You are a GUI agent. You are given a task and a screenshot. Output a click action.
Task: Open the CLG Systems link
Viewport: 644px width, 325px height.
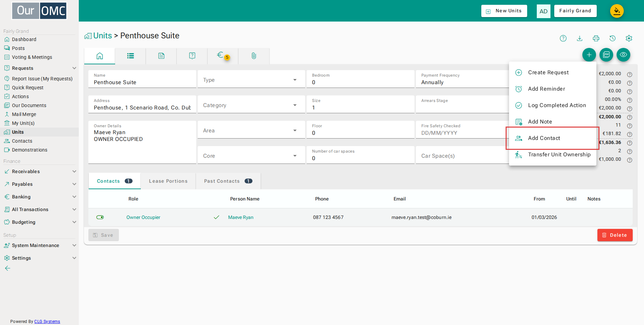pyautogui.click(x=47, y=322)
